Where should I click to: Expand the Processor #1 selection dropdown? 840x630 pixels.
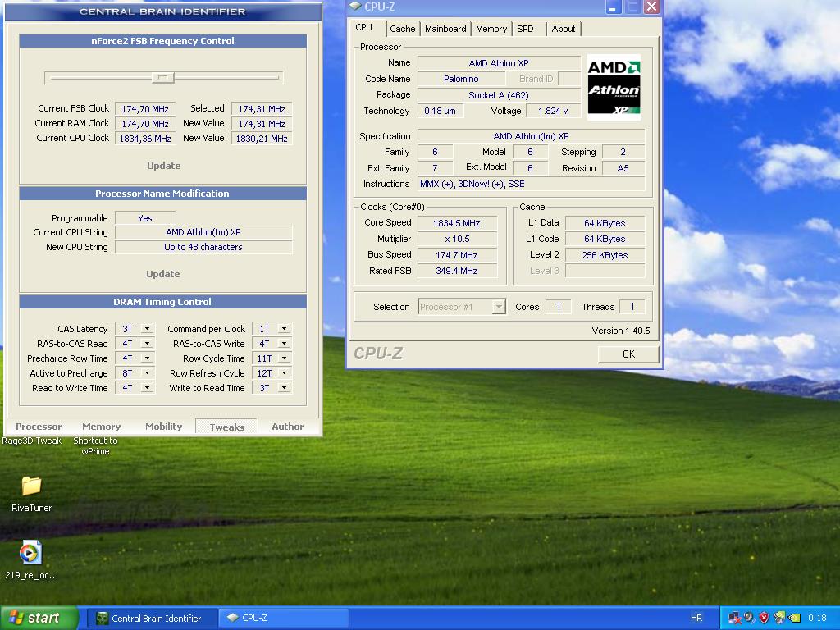coord(499,307)
